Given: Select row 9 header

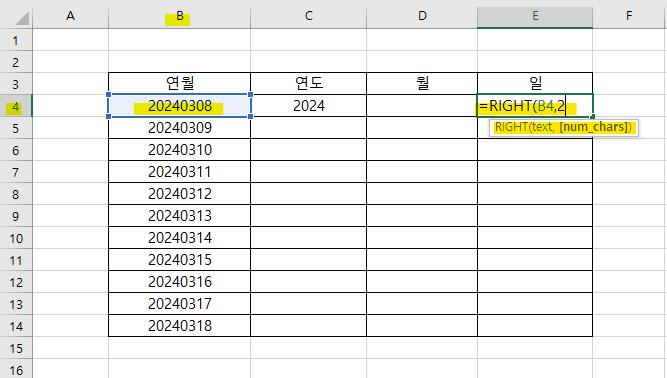Looking at the screenshot, I should pos(16,216).
